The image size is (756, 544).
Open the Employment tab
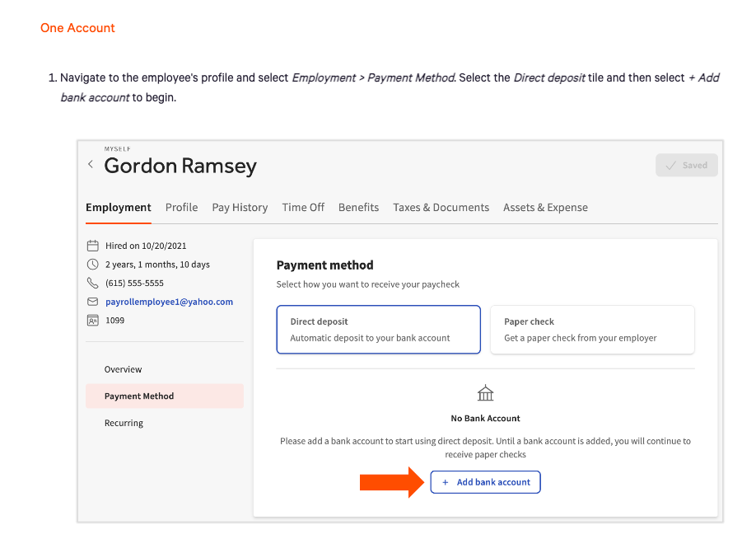coord(119,208)
